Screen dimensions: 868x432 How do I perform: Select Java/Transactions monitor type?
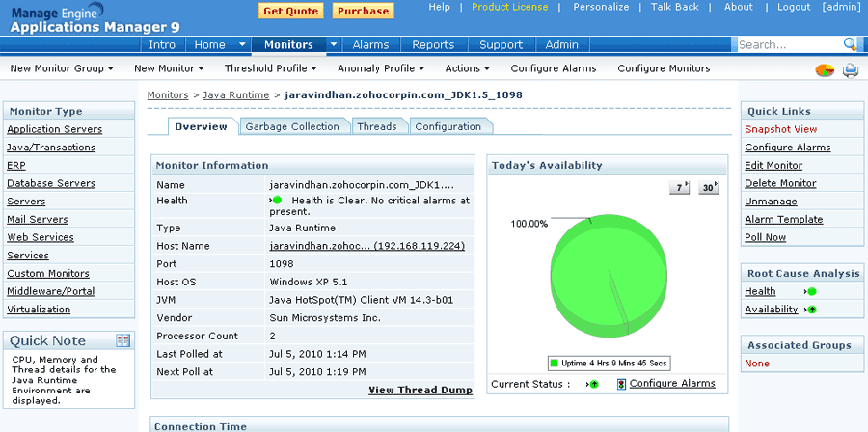pos(51,148)
